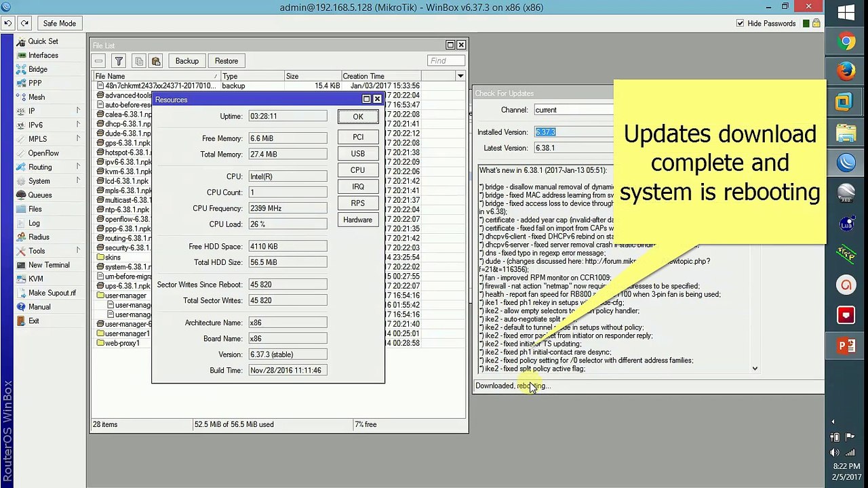Viewport: 868px width, 488px height.
Task: Confirm Resources dialog with OK
Action: click(357, 117)
